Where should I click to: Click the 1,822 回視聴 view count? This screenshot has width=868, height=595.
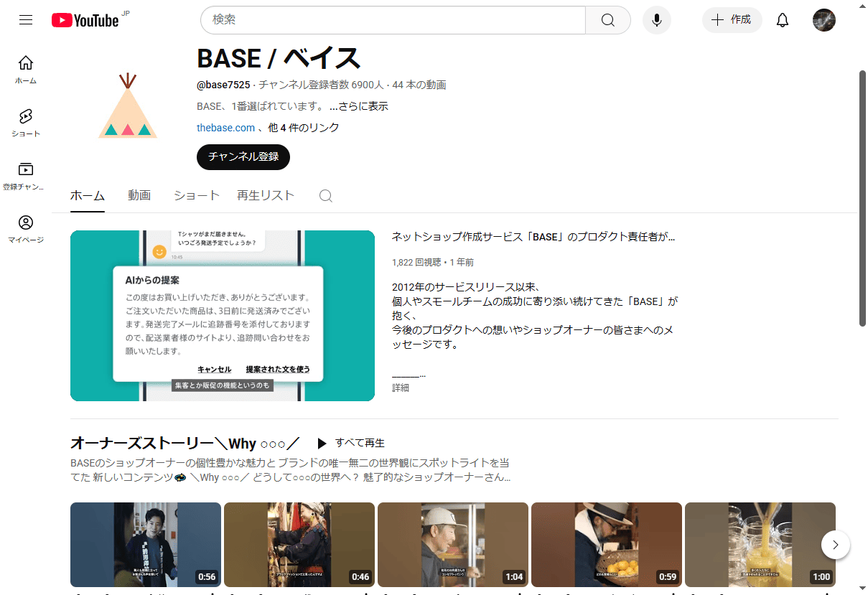click(416, 263)
